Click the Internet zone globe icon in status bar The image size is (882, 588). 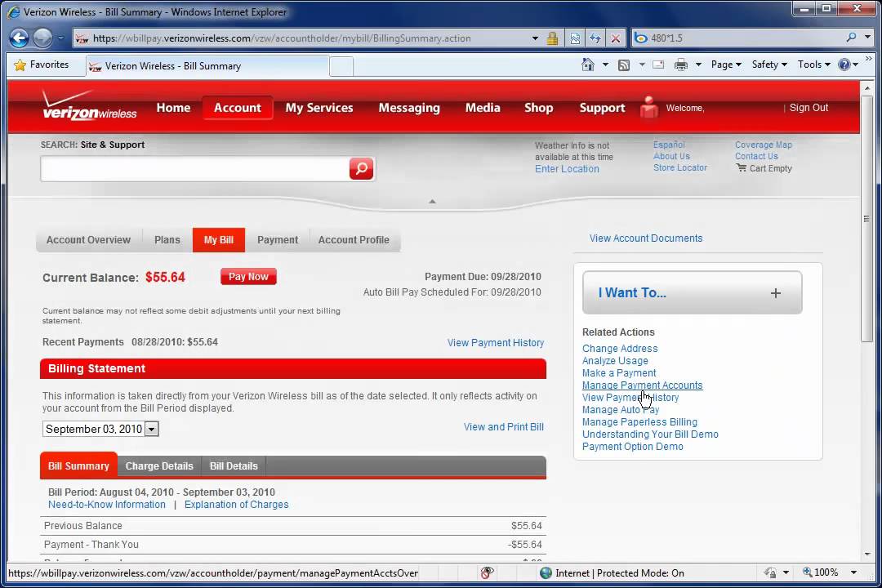pyautogui.click(x=546, y=572)
